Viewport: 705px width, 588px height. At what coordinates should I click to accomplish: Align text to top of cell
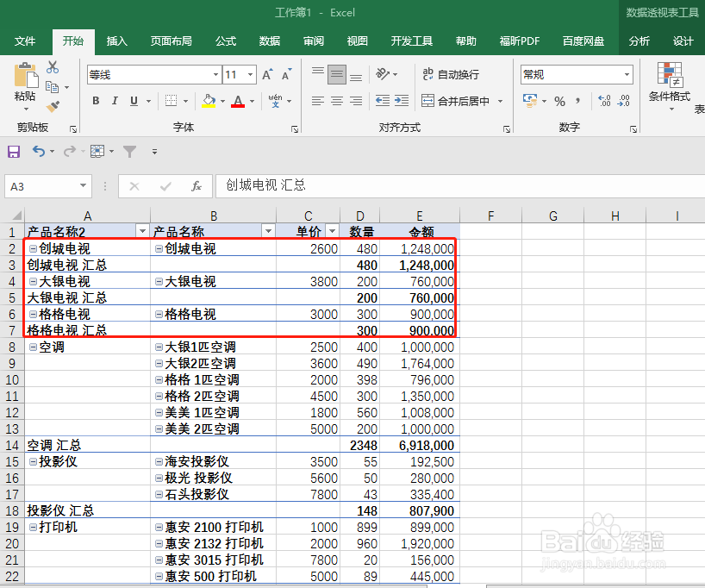point(318,72)
